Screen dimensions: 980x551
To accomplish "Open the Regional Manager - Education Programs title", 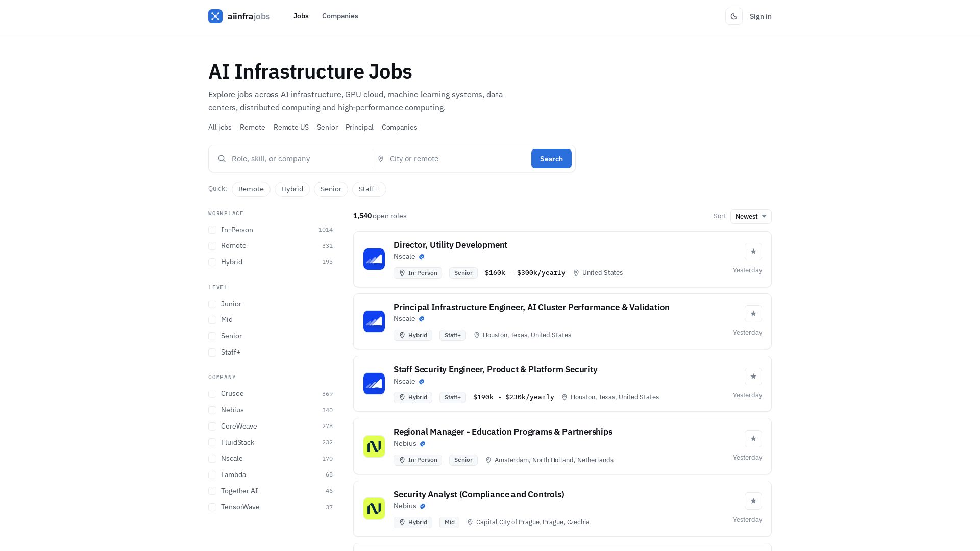I will click(x=503, y=432).
